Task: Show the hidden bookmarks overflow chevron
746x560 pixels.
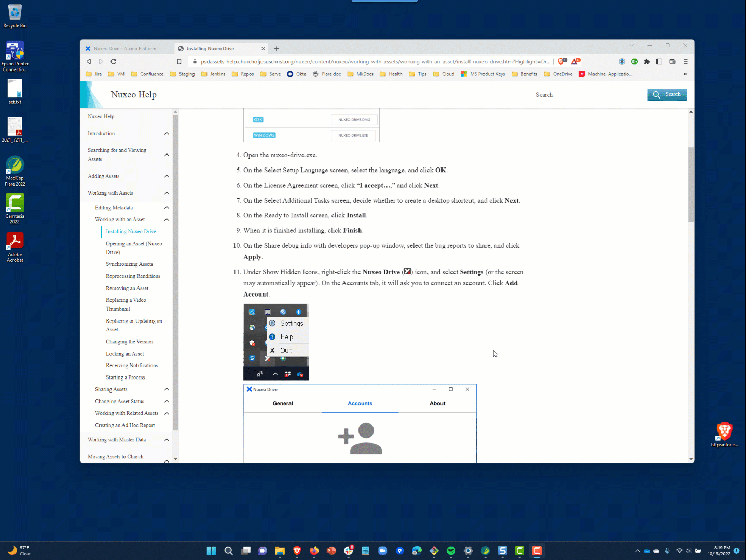Action: tap(685, 74)
